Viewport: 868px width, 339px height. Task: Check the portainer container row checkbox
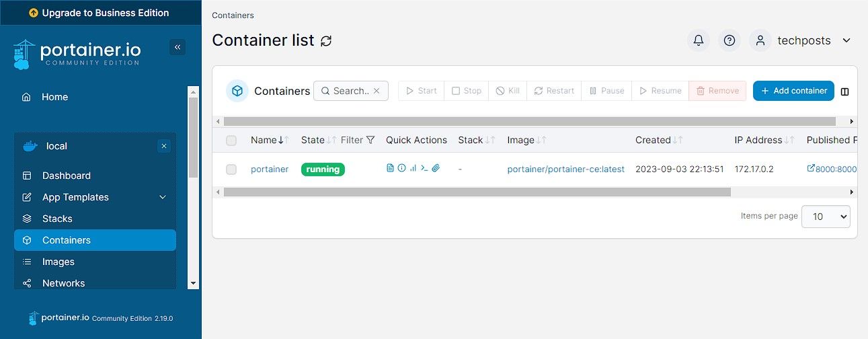pyautogui.click(x=231, y=169)
